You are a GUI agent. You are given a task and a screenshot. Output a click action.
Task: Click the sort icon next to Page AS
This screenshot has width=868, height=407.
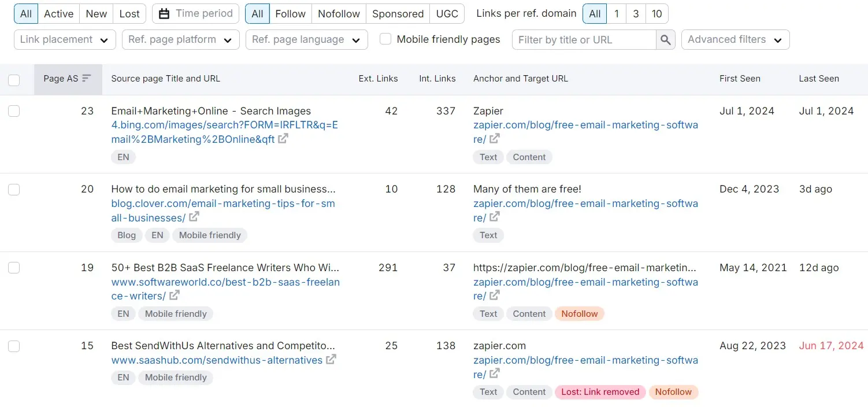coord(87,78)
